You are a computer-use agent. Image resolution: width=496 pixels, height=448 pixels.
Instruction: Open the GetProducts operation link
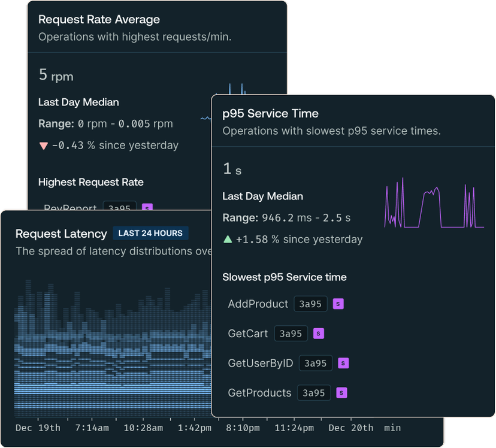click(259, 393)
